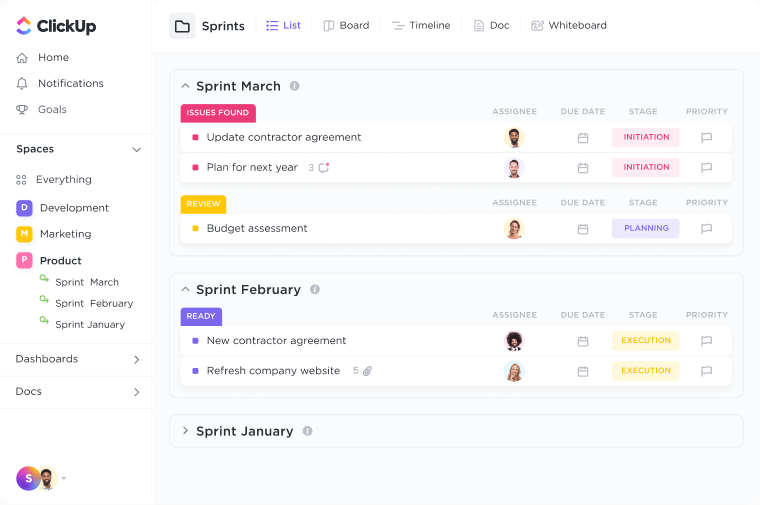Open the Product space

pyautogui.click(x=49, y=261)
